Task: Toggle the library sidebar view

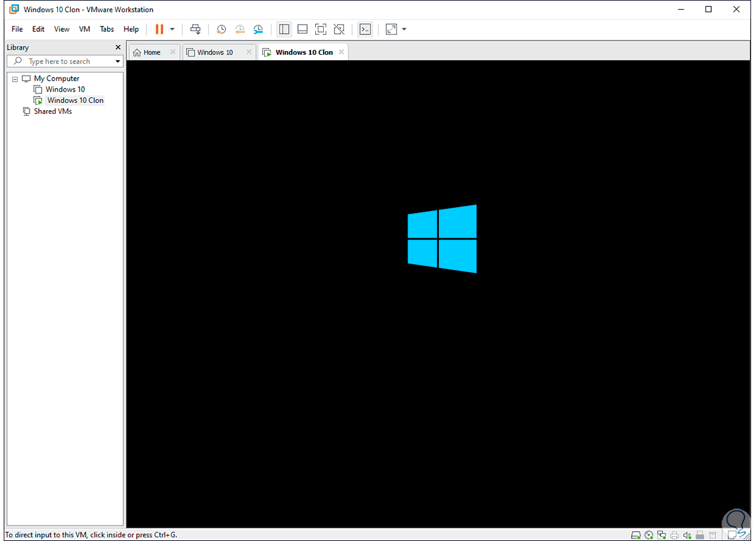Action: point(284,29)
